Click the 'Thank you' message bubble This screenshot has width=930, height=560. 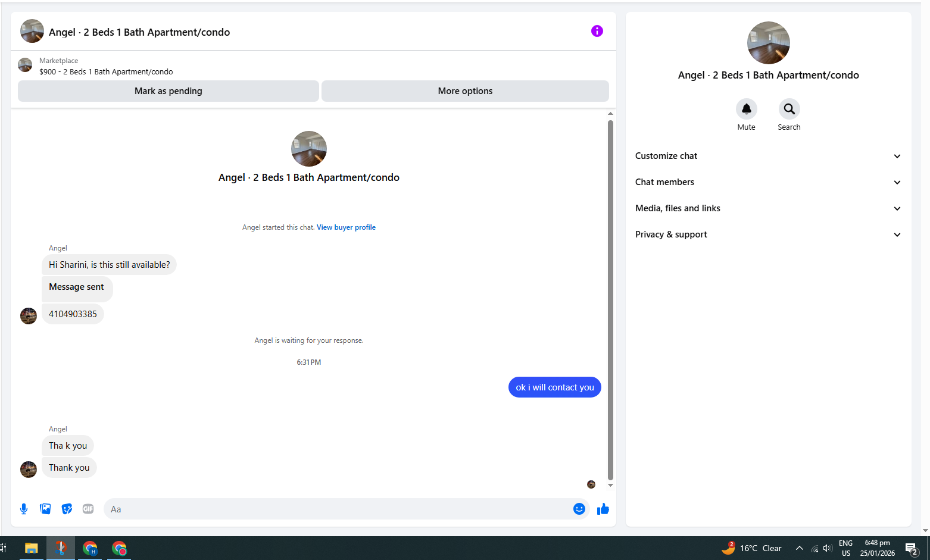69,468
